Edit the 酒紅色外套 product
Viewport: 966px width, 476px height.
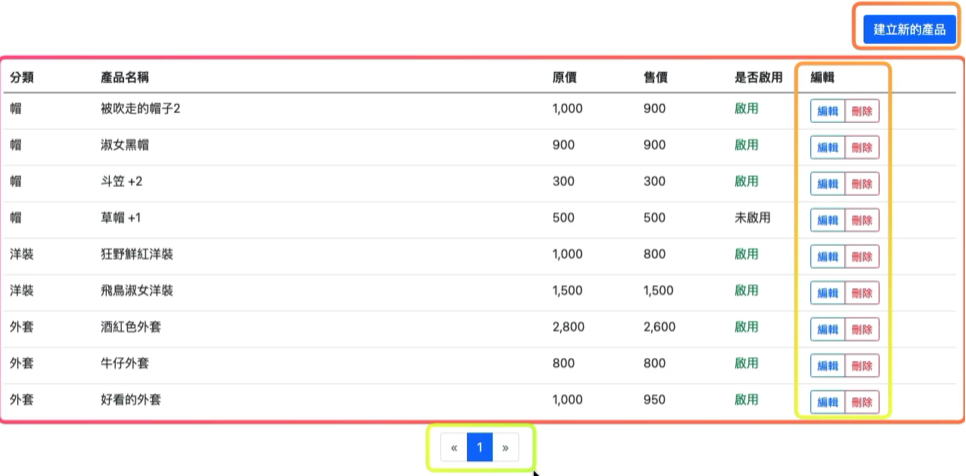[x=827, y=329]
